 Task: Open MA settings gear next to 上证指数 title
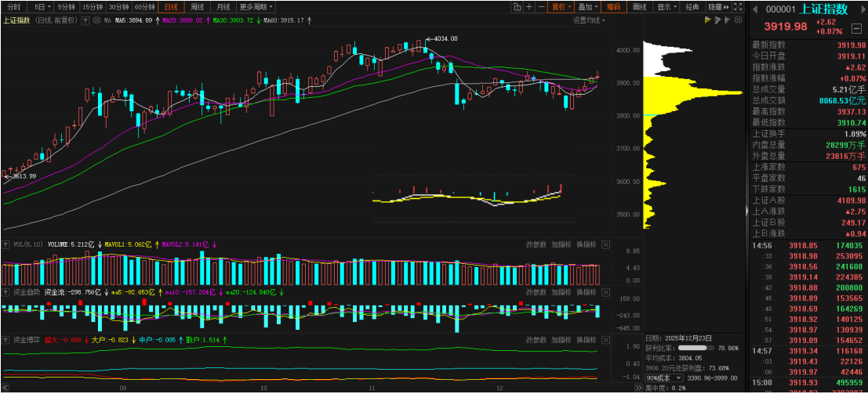[x=97, y=20]
